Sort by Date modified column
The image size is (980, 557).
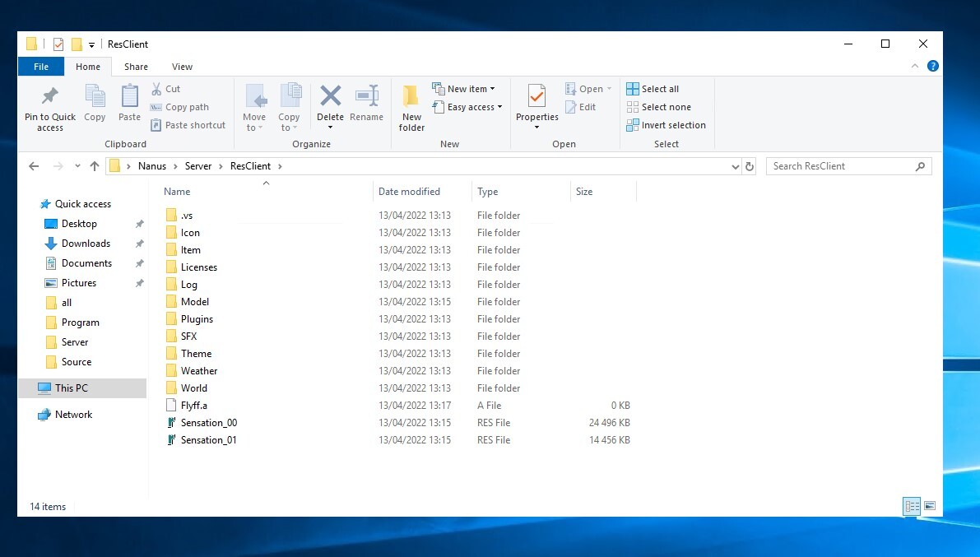(409, 192)
